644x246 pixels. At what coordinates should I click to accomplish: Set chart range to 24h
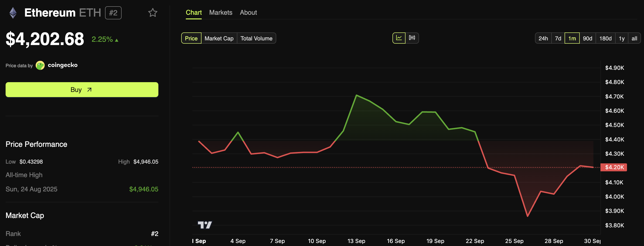(543, 38)
